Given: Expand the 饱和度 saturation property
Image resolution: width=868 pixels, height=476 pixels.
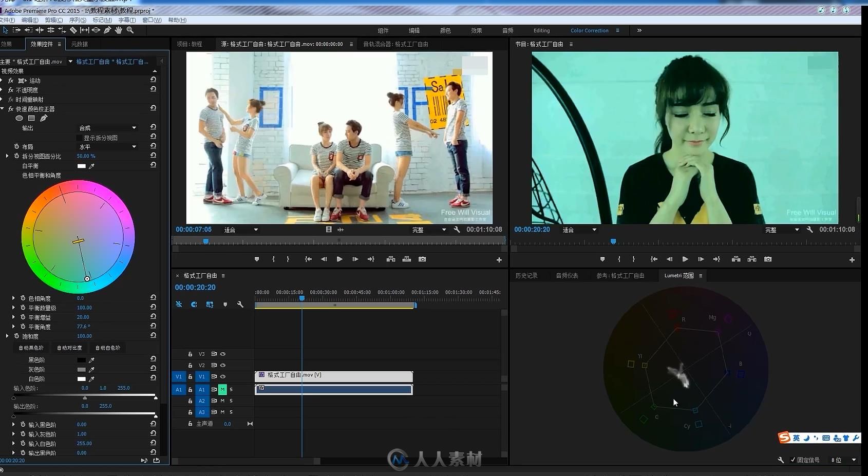Looking at the screenshot, I should click(x=7, y=336).
